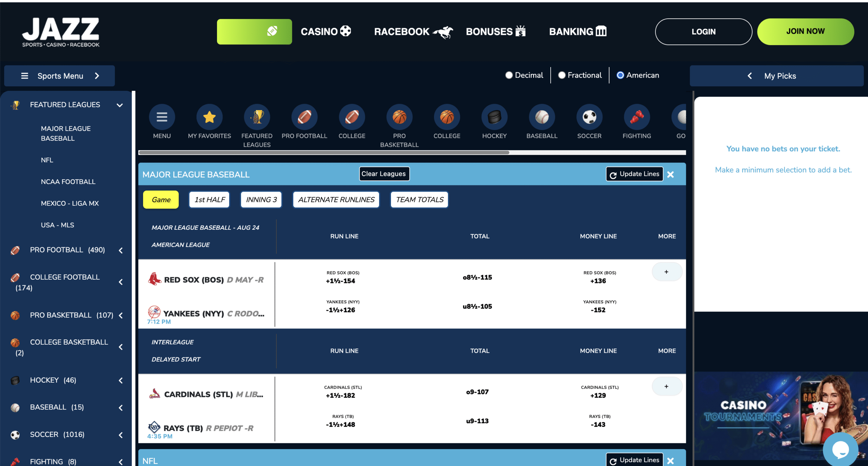Open the hamburger Menu icon

point(162,117)
